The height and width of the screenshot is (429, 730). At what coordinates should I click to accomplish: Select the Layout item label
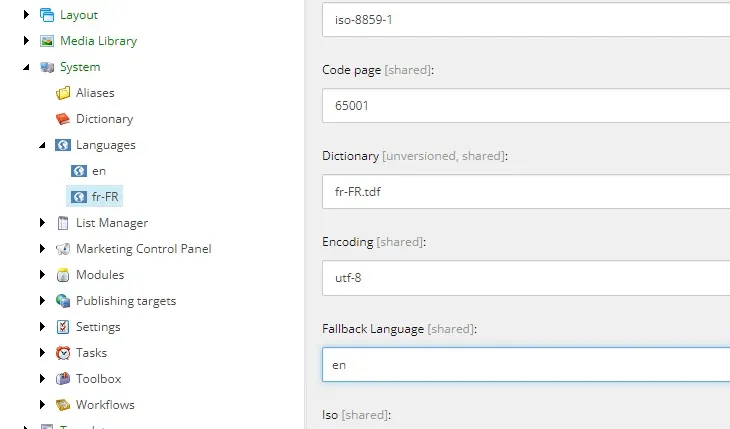coord(79,15)
